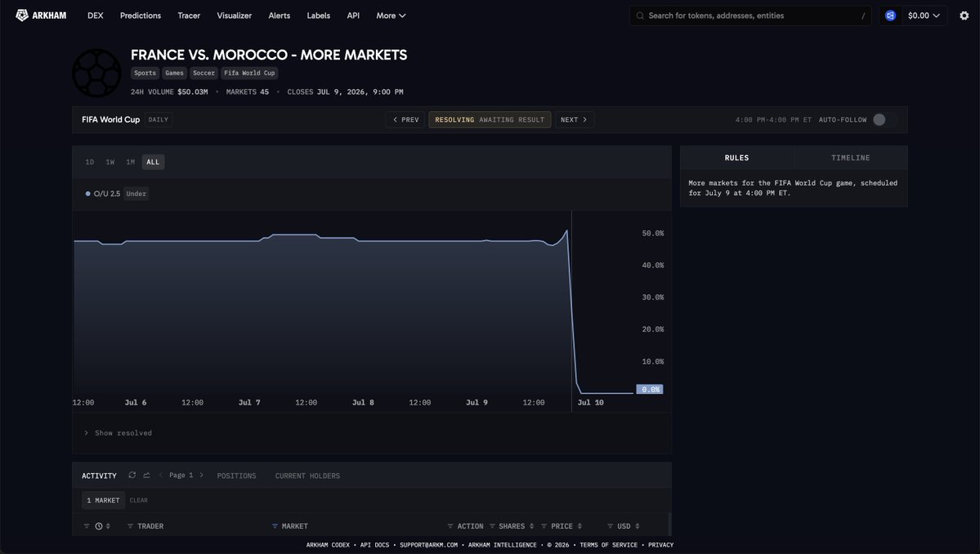Image resolution: width=980 pixels, height=554 pixels.
Task: Toggle the O/U 2.5 series legend
Action: point(103,194)
